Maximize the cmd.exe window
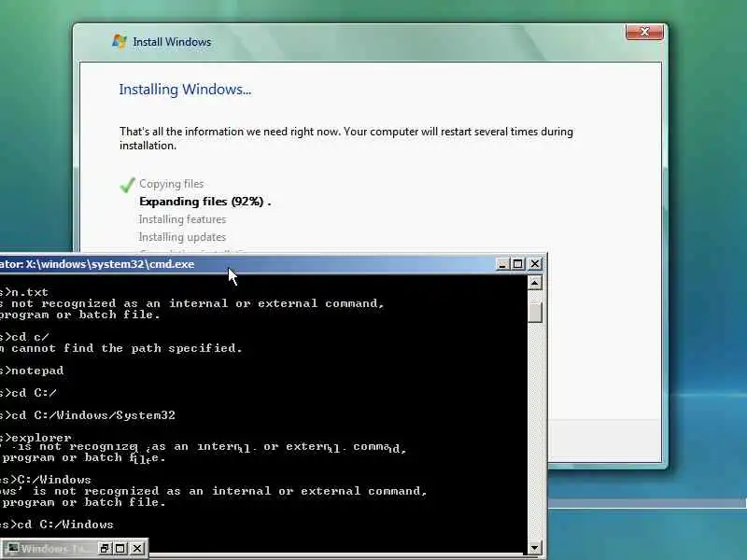Image resolution: width=747 pixels, height=560 pixels. [x=518, y=264]
